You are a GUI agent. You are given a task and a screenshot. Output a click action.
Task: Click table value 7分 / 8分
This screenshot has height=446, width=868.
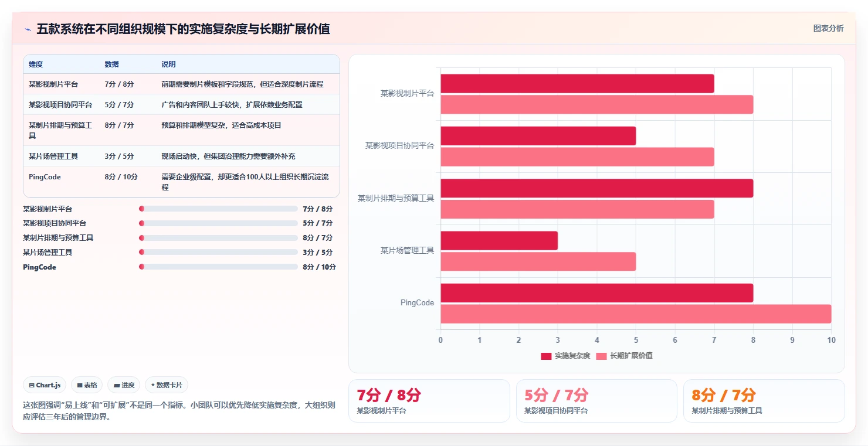(119, 84)
